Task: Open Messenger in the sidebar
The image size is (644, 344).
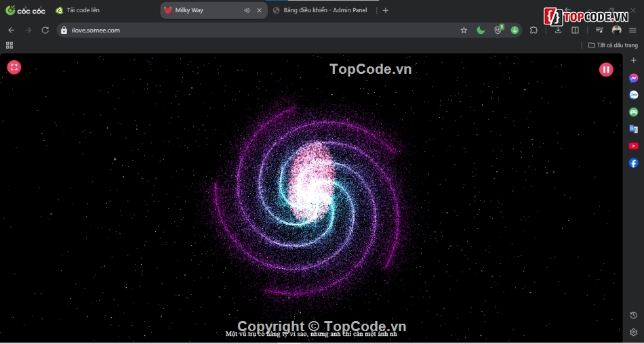Action: tap(633, 78)
